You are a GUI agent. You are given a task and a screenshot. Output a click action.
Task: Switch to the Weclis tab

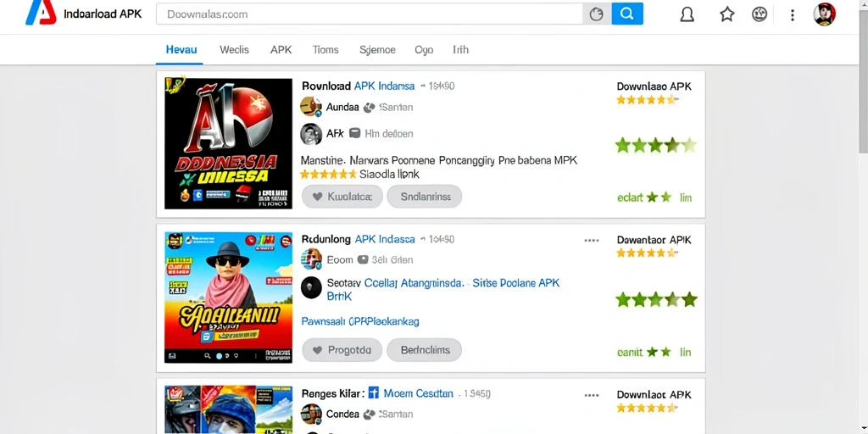tap(234, 50)
